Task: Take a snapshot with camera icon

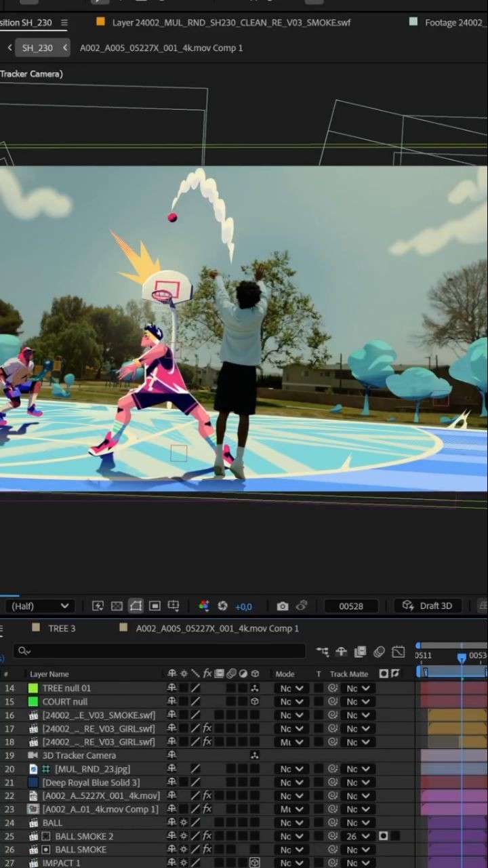Action: click(x=283, y=606)
